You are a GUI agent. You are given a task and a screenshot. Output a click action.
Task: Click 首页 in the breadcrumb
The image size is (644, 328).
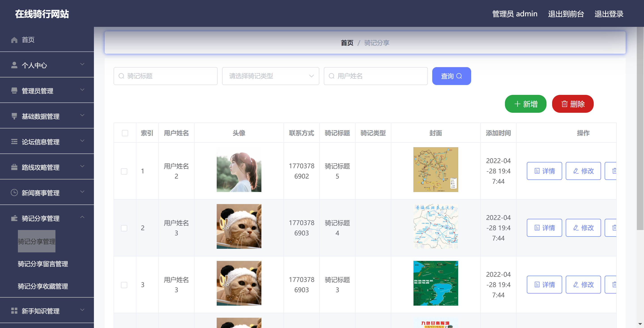pyautogui.click(x=347, y=43)
